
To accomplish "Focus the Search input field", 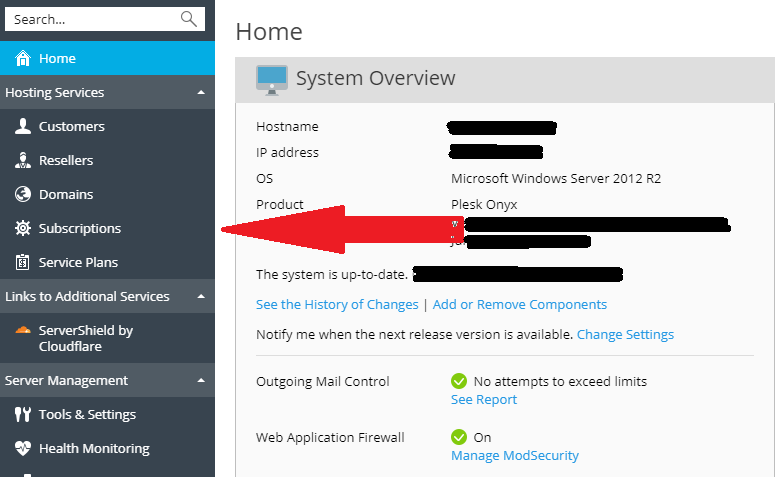I will pos(105,19).
